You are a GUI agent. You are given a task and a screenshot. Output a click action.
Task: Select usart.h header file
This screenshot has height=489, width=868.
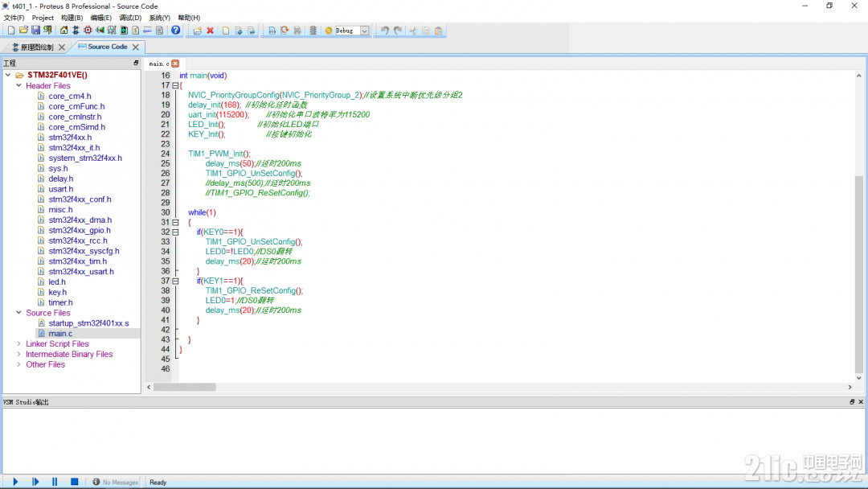[x=61, y=189]
